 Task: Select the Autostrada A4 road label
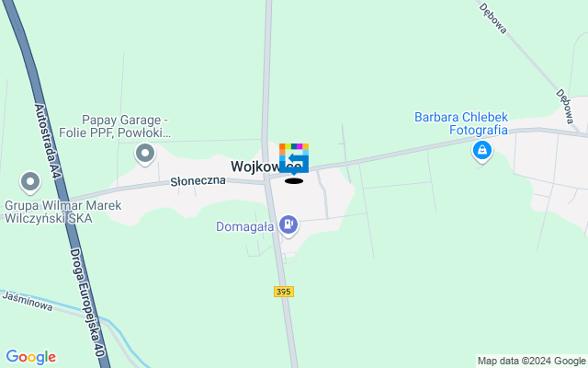point(47,141)
